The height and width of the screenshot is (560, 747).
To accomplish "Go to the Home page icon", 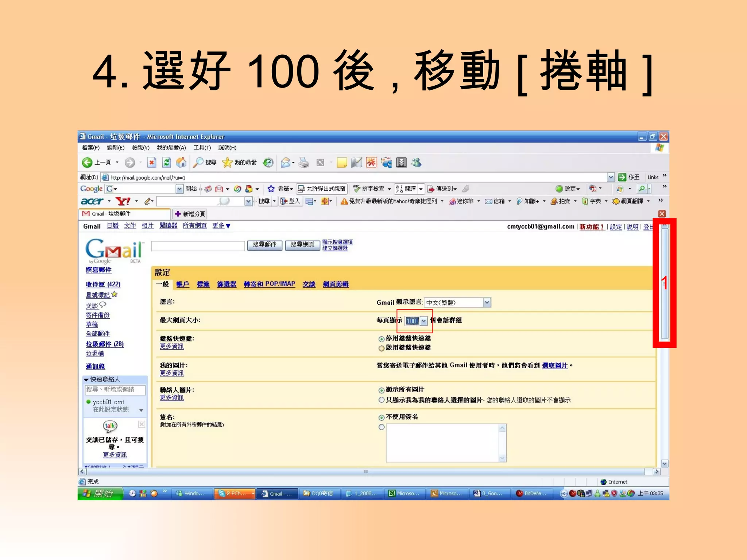I will [181, 162].
